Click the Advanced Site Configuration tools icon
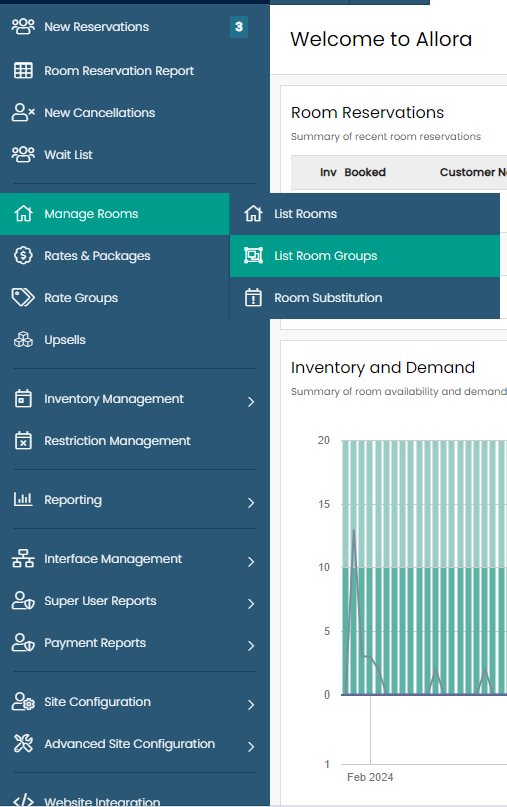 23,744
